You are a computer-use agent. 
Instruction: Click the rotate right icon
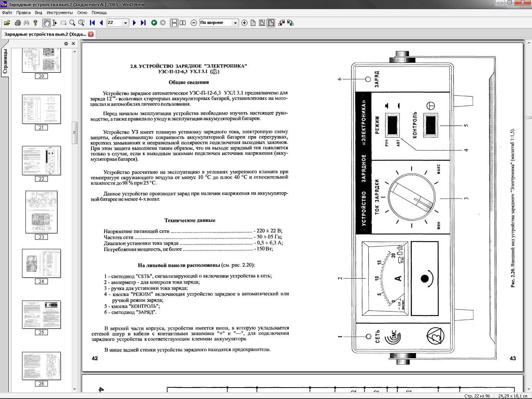pyautogui.click(x=290, y=23)
